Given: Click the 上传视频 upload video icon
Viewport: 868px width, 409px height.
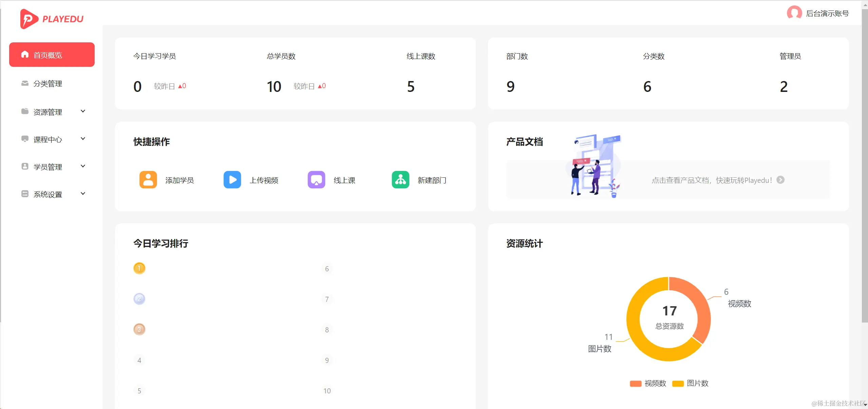Looking at the screenshot, I should click(232, 180).
